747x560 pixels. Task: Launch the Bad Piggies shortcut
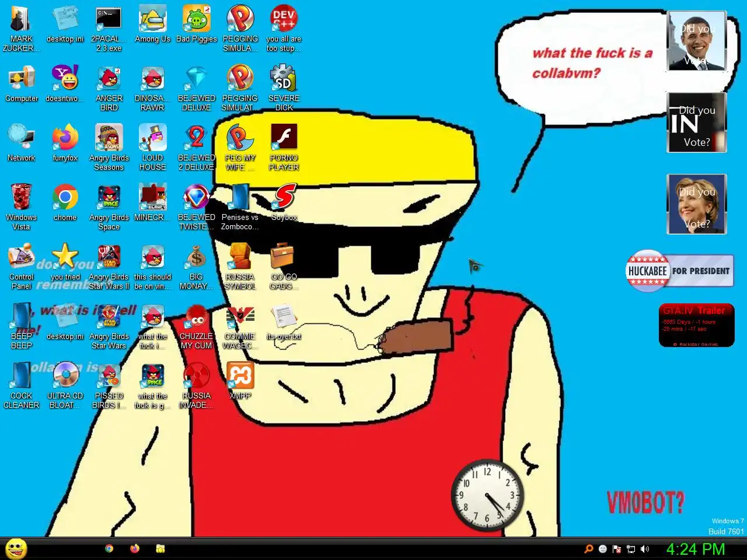point(196,24)
